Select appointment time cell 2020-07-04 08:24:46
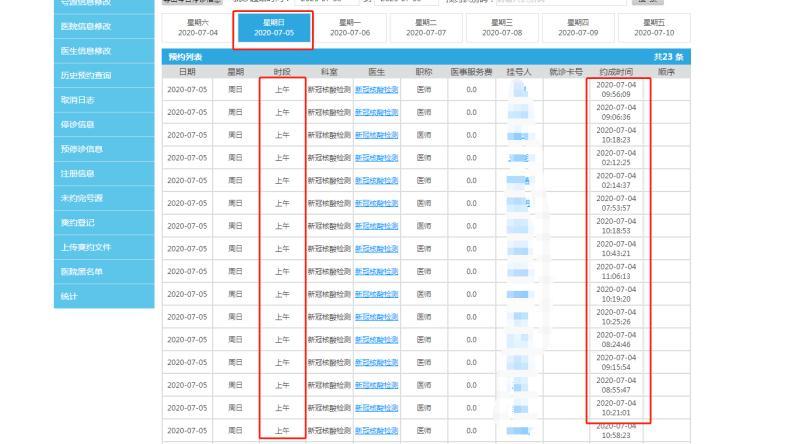 (x=616, y=340)
